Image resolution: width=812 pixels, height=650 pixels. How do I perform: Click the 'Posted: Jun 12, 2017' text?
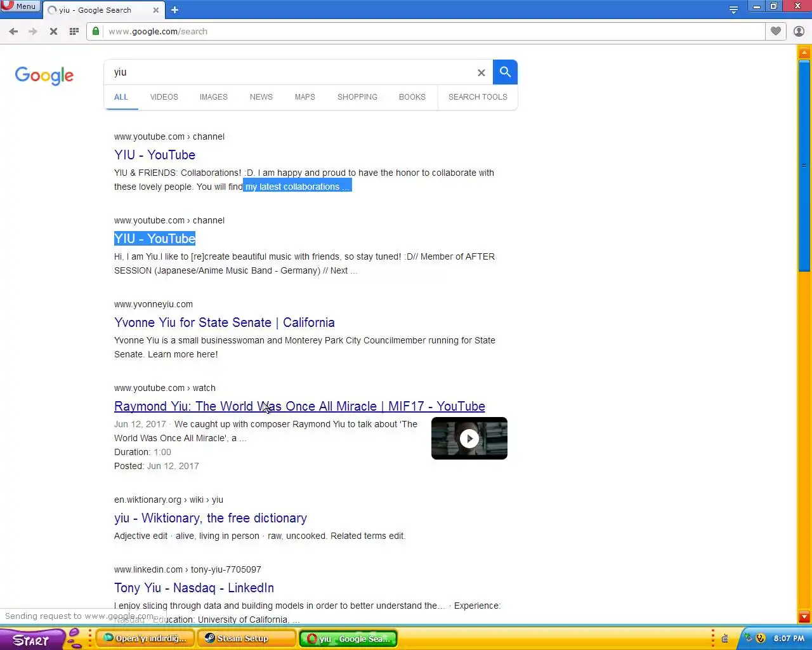pos(157,466)
